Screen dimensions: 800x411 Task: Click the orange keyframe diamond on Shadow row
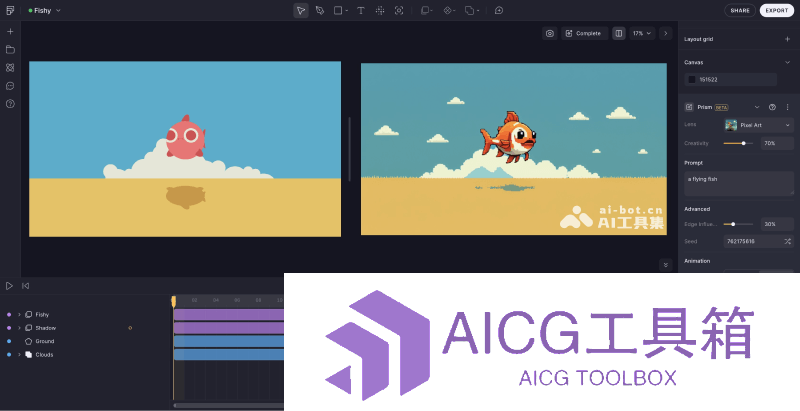[130, 328]
